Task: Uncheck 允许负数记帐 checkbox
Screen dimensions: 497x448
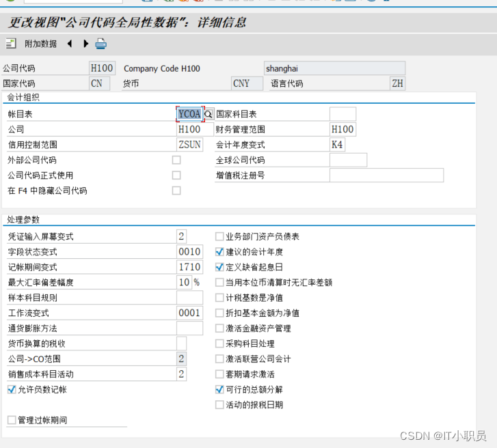Action: tap(12, 389)
